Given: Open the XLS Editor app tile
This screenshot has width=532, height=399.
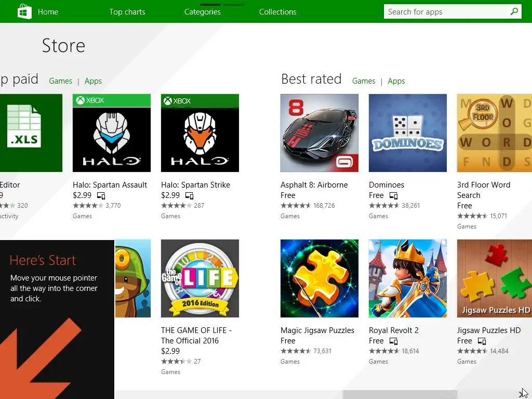Looking at the screenshot, I should (x=31, y=133).
